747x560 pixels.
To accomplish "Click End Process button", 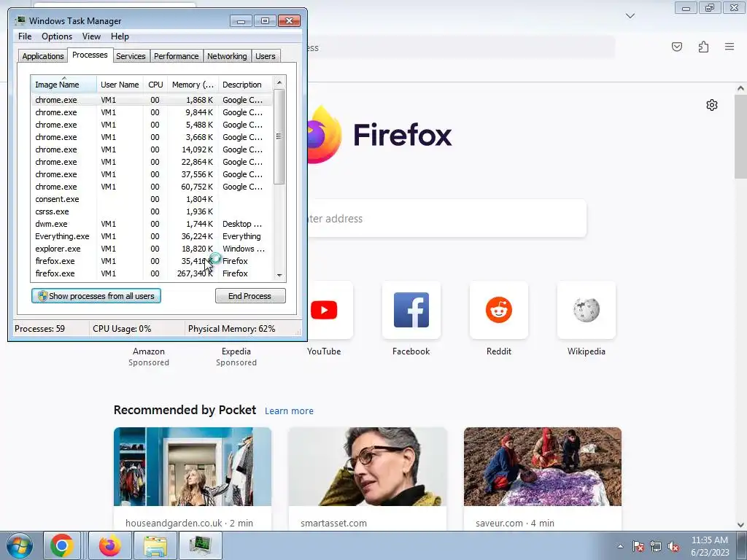I will click(250, 296).
